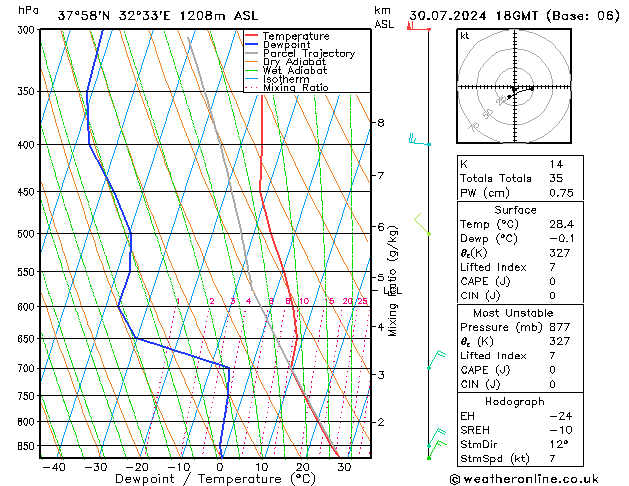Select the Most Unstable section heading

pos(515,312)
